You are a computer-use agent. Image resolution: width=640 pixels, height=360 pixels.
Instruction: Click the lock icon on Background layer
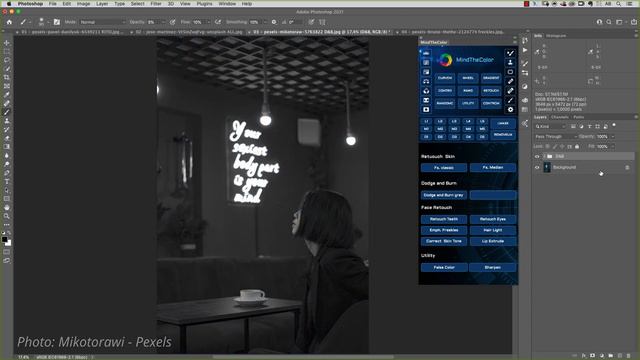click(627, 167)
